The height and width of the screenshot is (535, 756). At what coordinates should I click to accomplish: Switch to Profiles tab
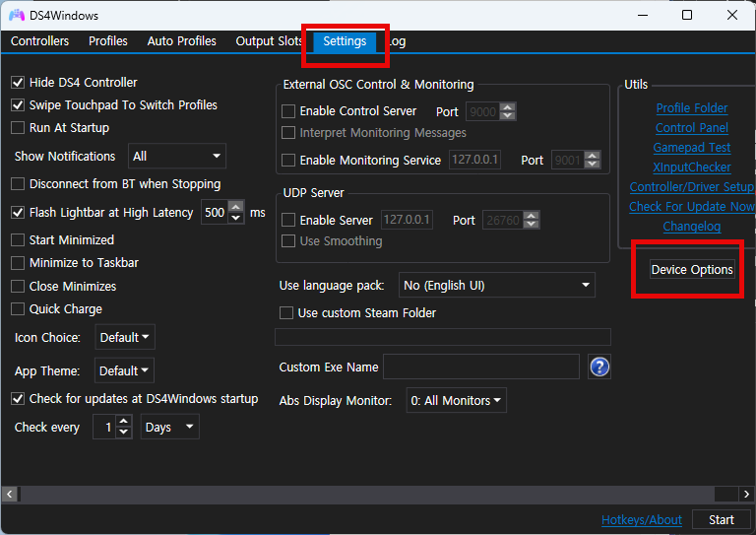coord(108,41)
